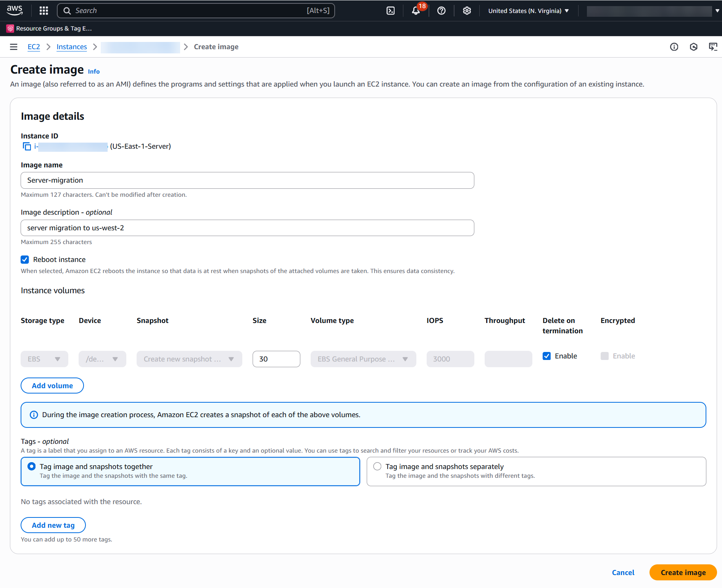Click the volume Size field

pos(276,359)
